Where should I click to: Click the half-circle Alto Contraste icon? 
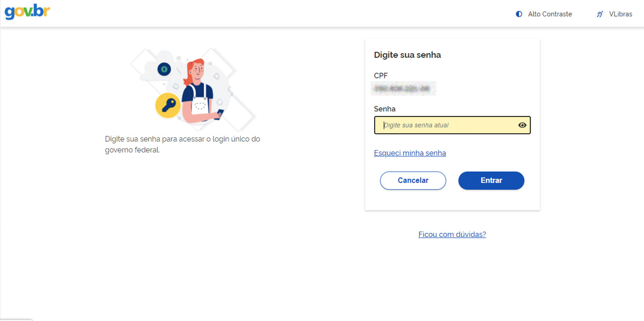click(519, 14)
